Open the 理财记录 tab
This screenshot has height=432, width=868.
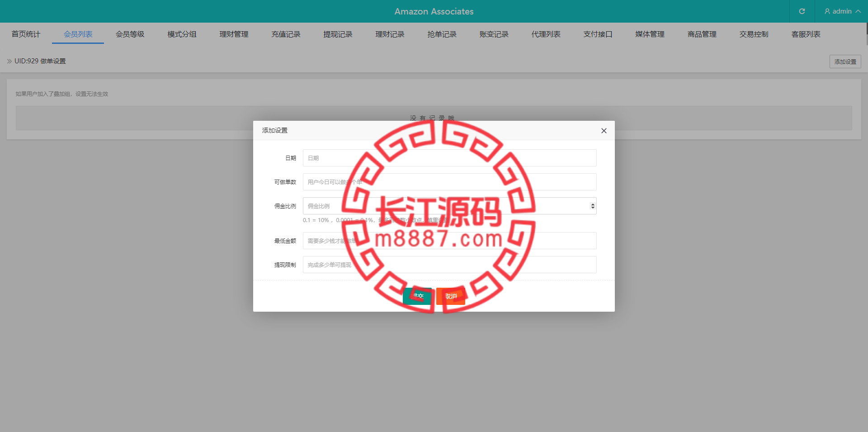390,34
